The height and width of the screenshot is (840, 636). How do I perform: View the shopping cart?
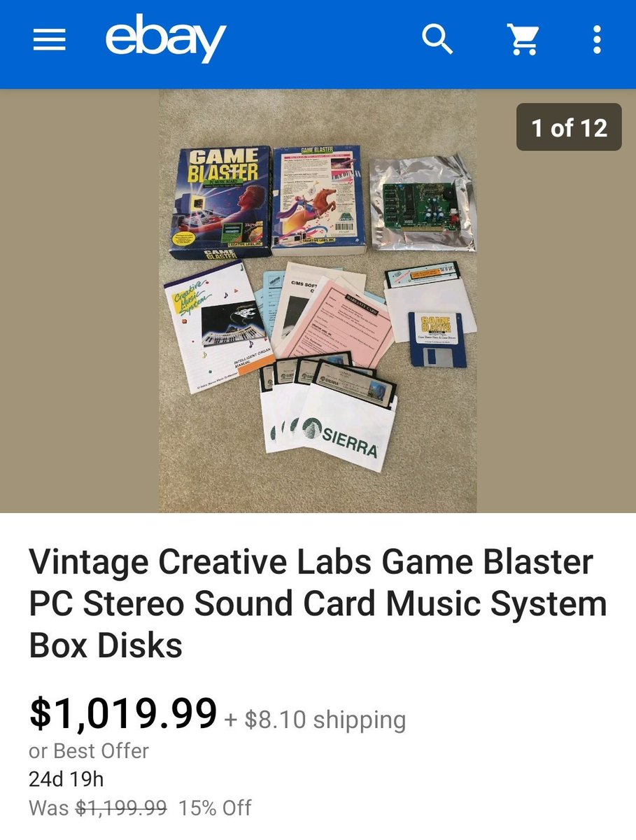[x=523, y=40]
